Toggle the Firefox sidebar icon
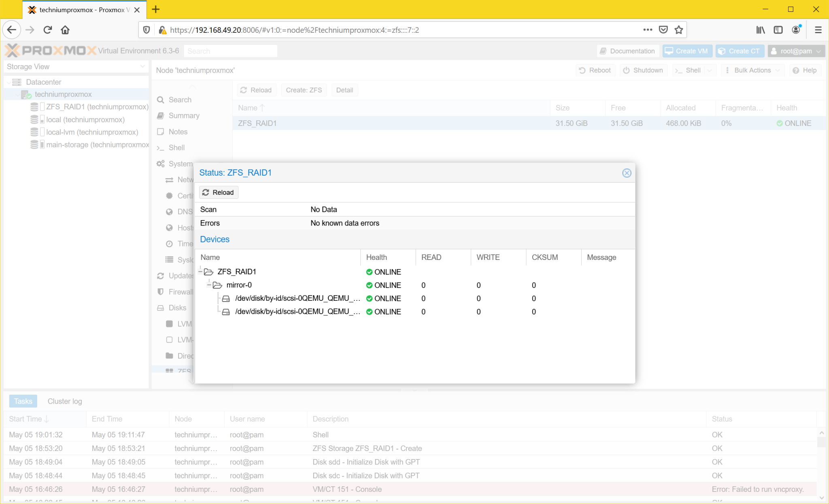The image size is (829, 504). (x=778, y=30)
